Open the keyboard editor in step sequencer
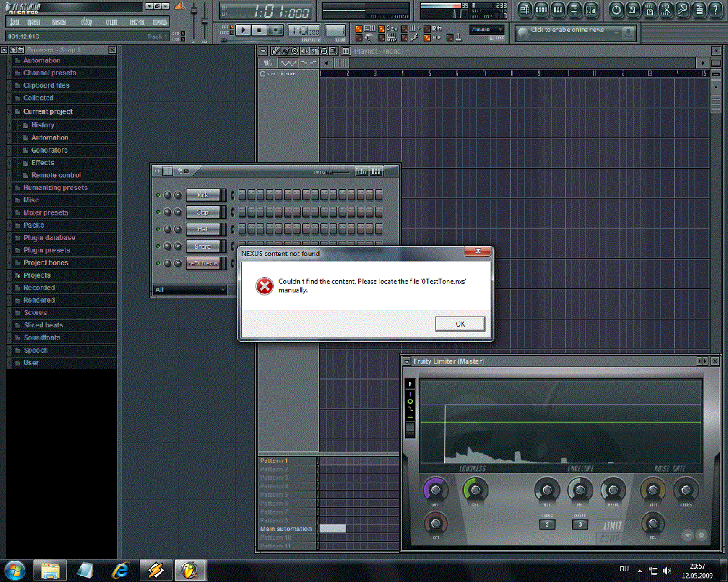This screenshot has width=728, height=582. pyautogui.click(x=376, y=171)
